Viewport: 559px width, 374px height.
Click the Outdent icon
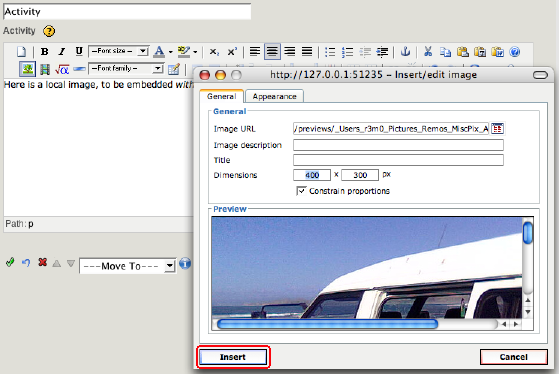click(365, 52)
